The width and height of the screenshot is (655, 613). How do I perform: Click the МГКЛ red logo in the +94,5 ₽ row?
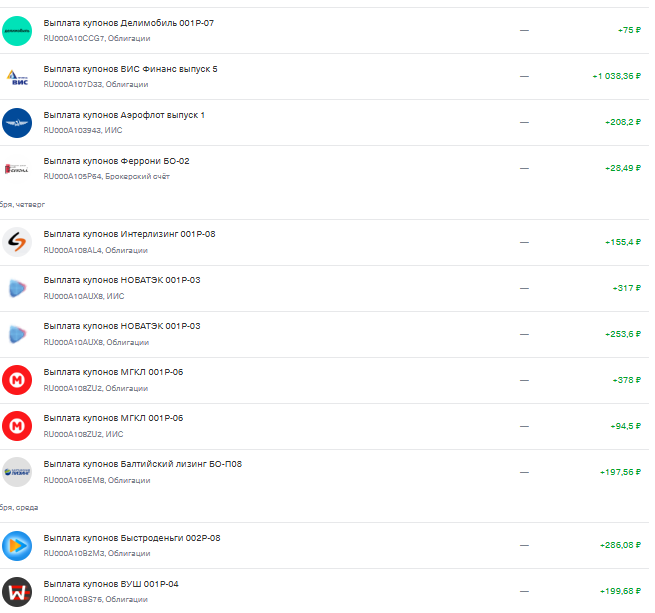[x=17, y=426]
